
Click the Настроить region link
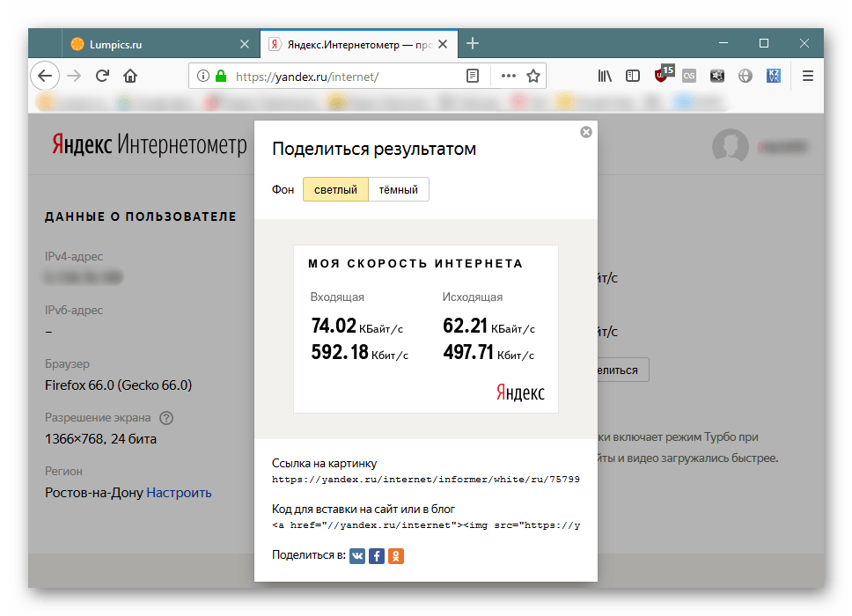pyautogui.click(x=179, y=493)
